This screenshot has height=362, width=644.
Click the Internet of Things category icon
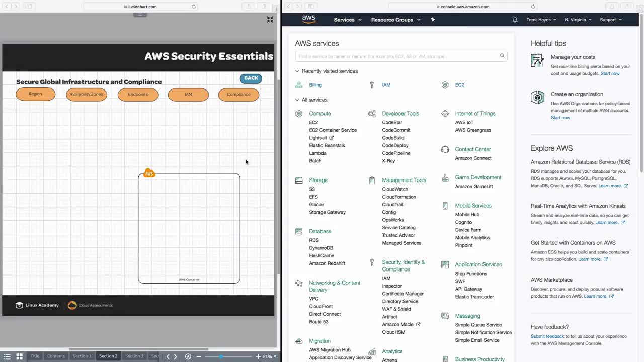(x=445, y=114)
